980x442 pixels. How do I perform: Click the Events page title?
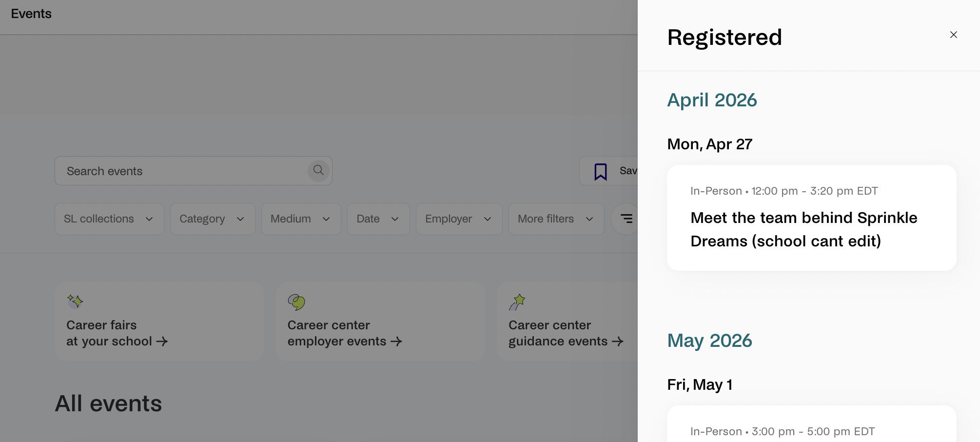click(x=31, y=14)
